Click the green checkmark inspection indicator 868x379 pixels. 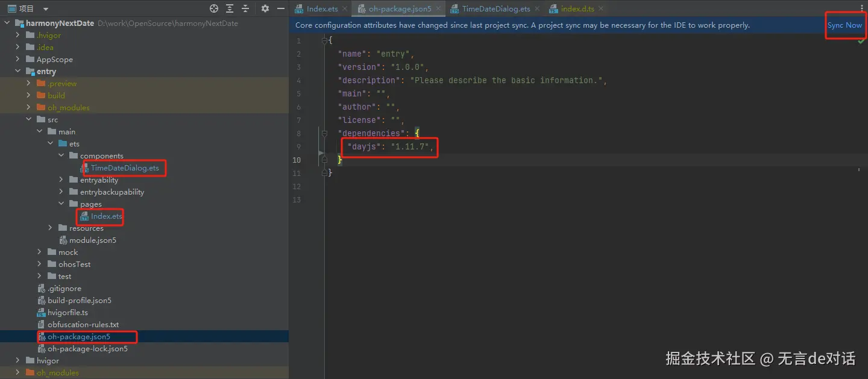861,41
